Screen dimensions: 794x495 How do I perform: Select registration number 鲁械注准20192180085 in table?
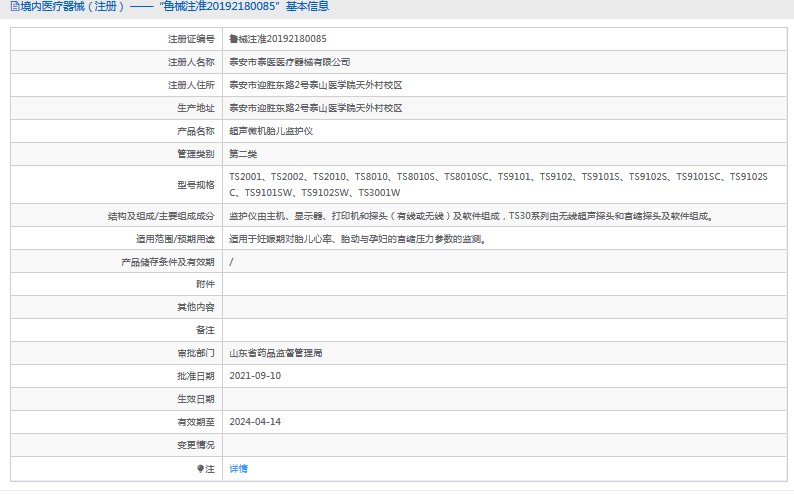pyautogui.click(x=278, y=38)
